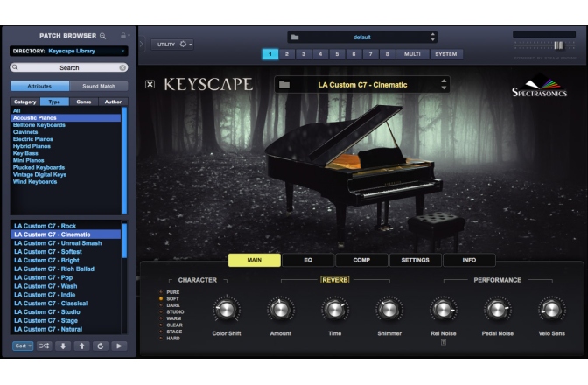Step to next patch with down arrow

63,346
